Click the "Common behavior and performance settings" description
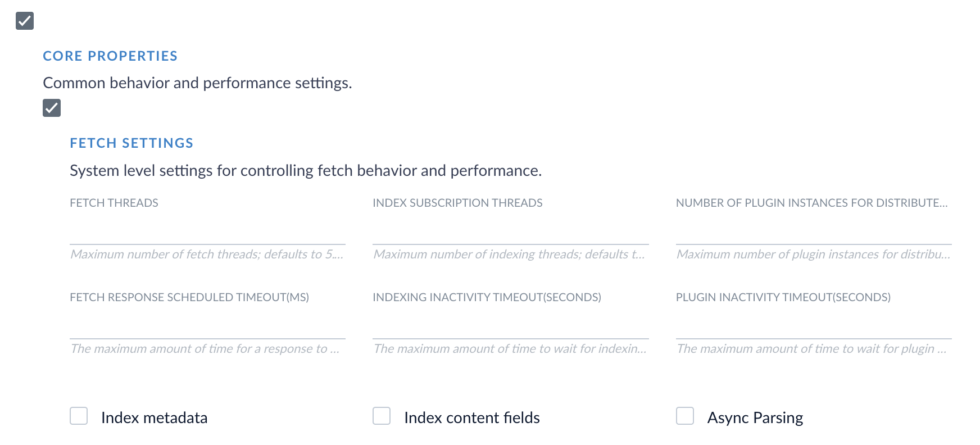Image resolution: width=980 pixels, height=445 pixels. (197, 83)
